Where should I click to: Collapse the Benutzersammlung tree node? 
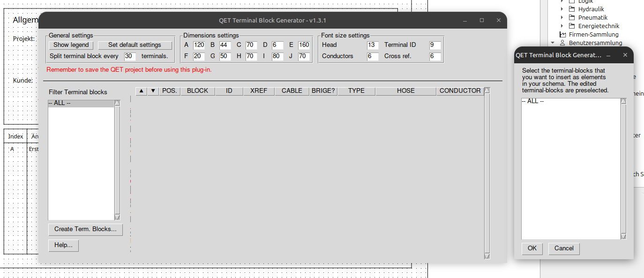click(553, 43)
